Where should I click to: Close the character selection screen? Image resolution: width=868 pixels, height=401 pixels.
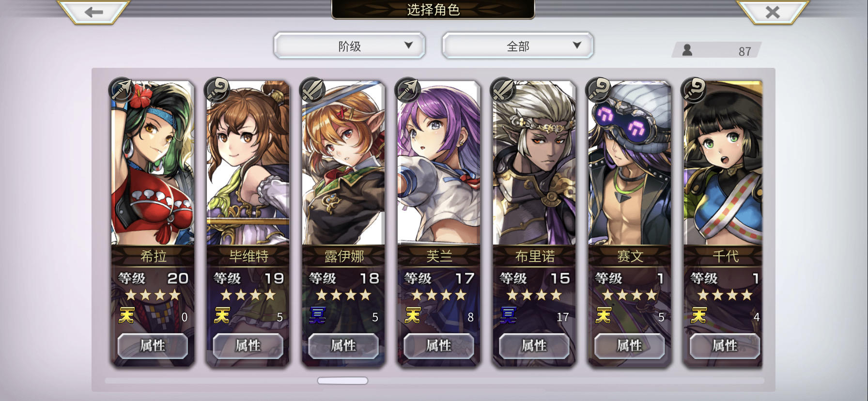(x=773, y=12)
